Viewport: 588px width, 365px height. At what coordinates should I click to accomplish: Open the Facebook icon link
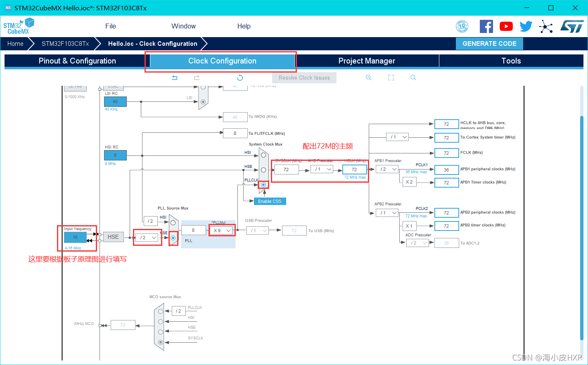[486, 26]
